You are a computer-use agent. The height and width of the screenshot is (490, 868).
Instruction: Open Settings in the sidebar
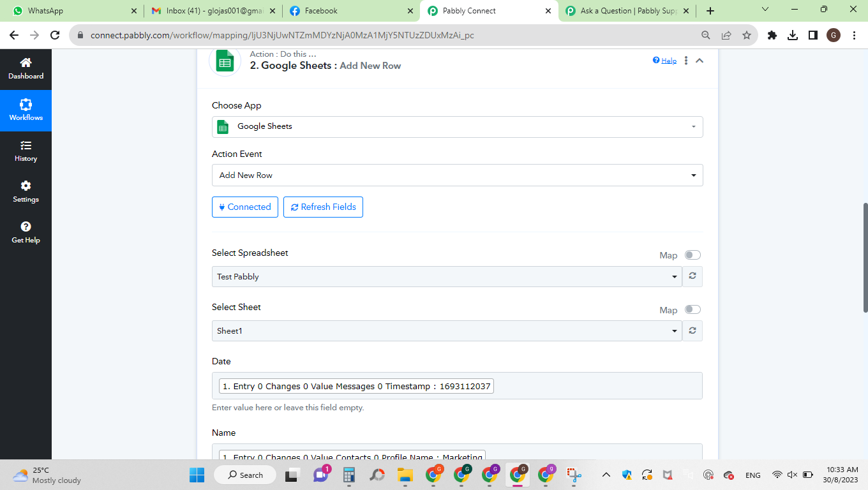click(26, 192)
